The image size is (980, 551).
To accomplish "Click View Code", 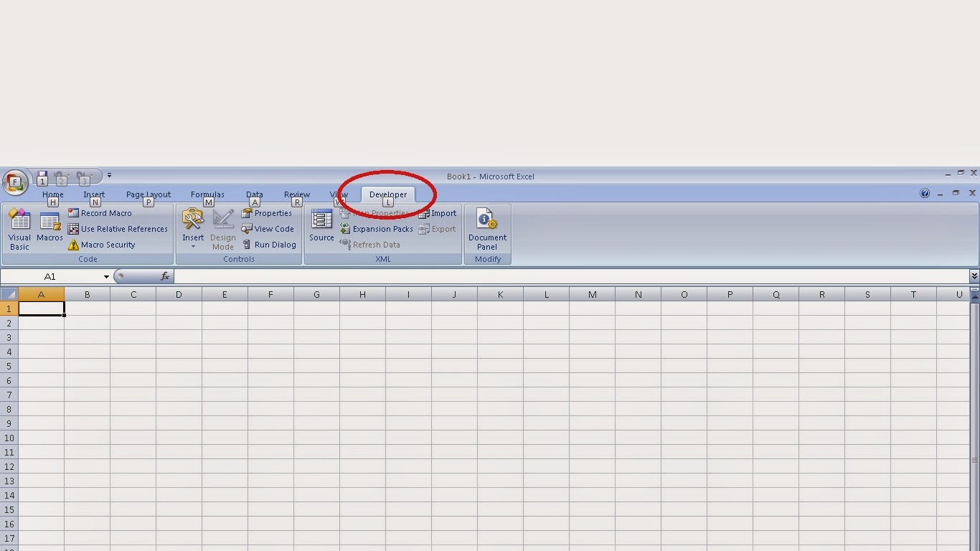I will (268, 229).
